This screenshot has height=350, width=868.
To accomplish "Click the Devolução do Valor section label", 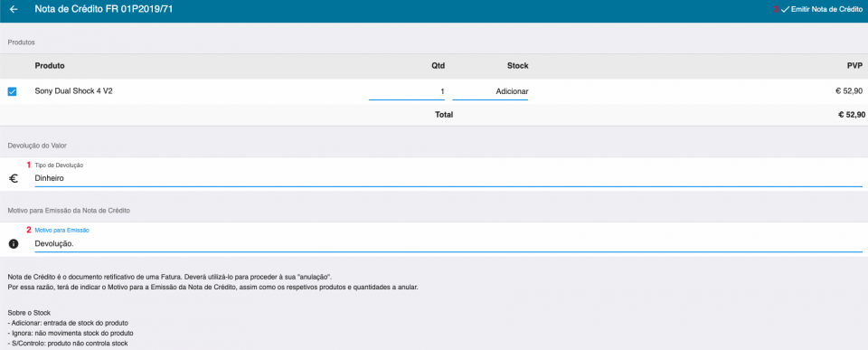I will [x=37, y=146].
